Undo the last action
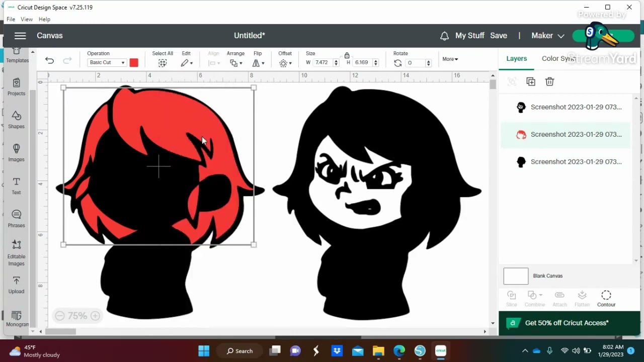This screenshot has height=362, width=644. pyautogui.click(x=49, y=61)
